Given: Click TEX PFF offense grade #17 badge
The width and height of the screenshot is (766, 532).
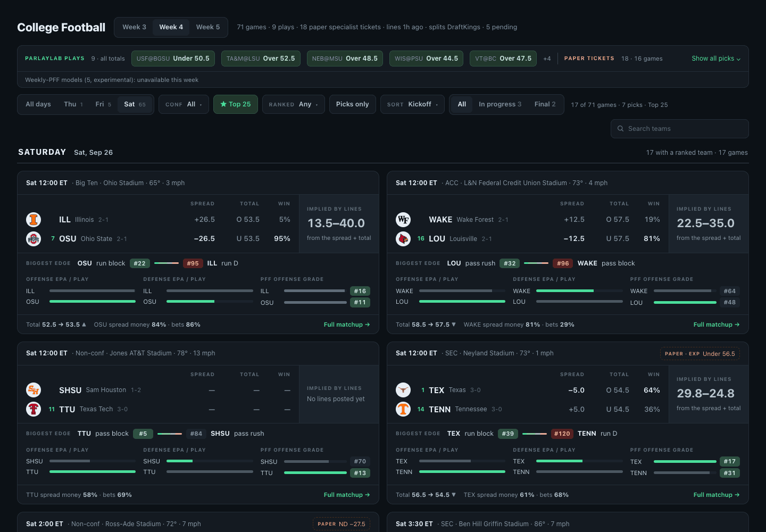Looking at the screenshot, I should point(730,461).
